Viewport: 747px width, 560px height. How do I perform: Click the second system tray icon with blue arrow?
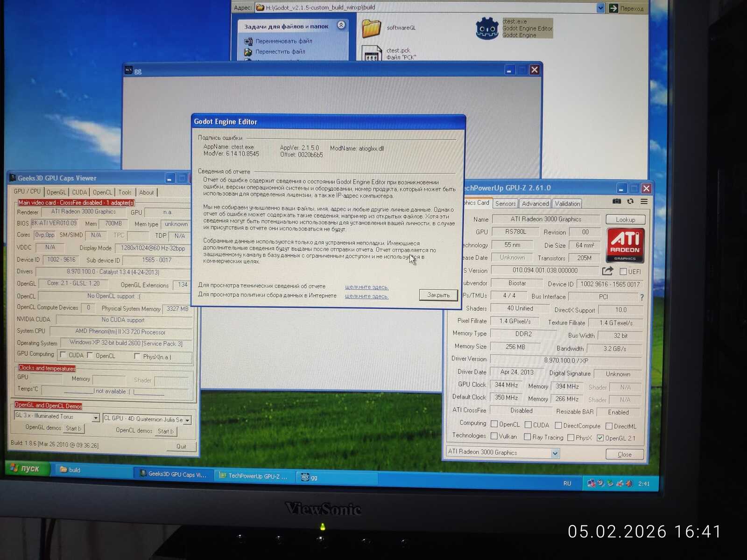pyautogui.click(x=601, y=483)
